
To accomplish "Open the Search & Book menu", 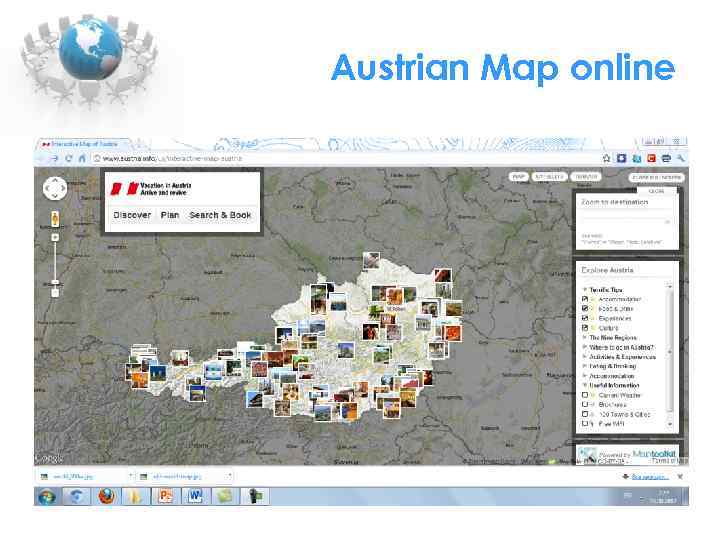I will (x=220, y=215).
